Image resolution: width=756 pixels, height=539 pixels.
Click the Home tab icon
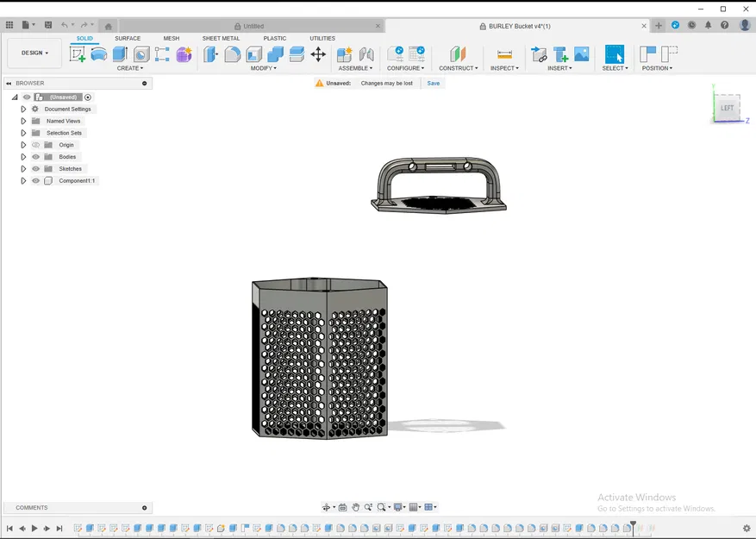click(x=109, y=26)
